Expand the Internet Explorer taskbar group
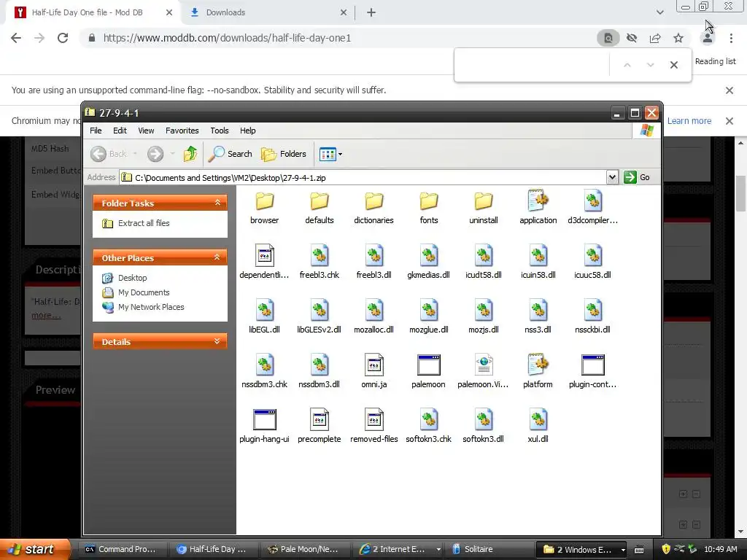747x560 pixels. [438, 550]
